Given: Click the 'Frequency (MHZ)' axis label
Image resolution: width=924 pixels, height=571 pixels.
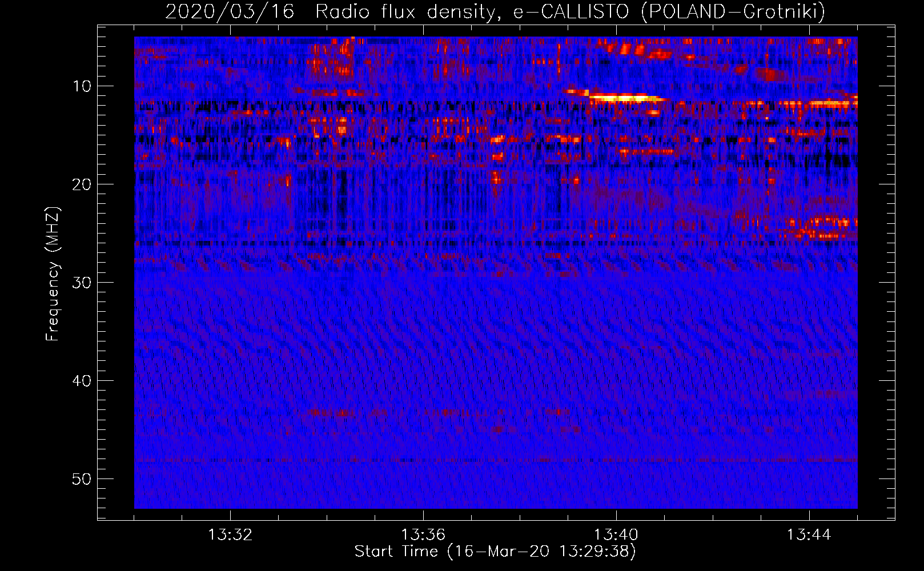Looking at the screenshot, I should point(53,274).
